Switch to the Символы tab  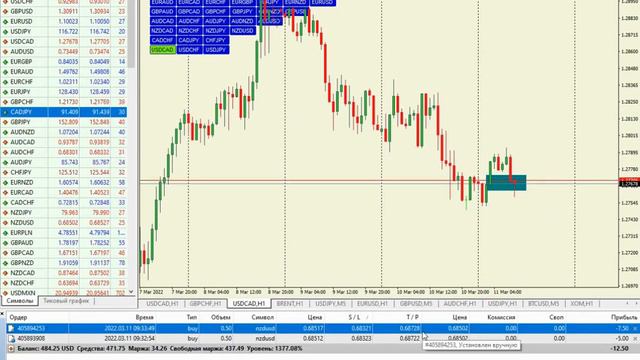pyautogui.click(x=20, y=301)
